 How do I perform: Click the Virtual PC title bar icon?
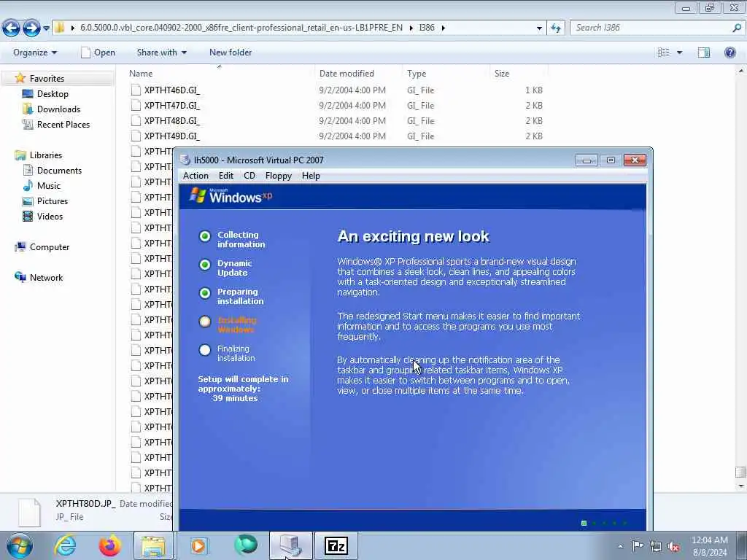(185, 160)
